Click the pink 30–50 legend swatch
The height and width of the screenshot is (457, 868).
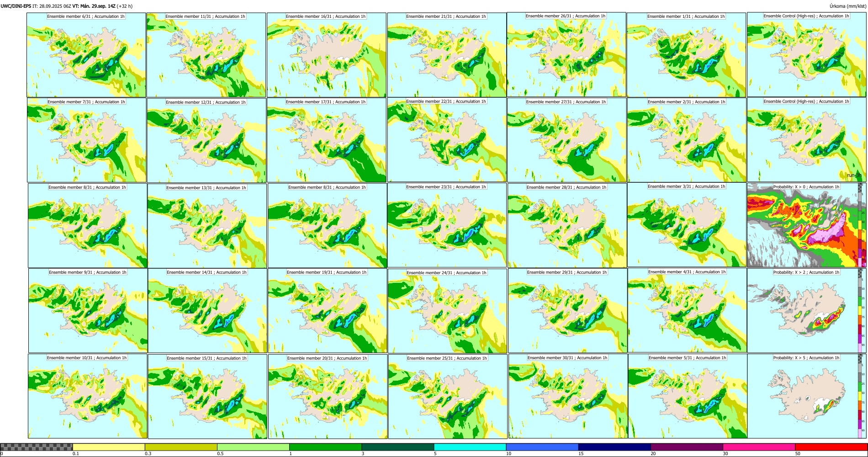[x=759, y=447]
